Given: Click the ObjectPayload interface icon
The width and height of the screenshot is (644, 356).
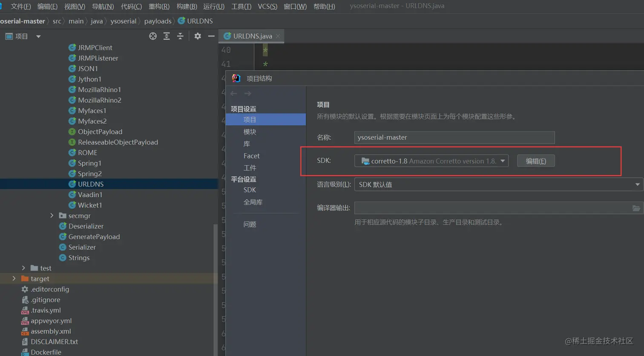Looking at the screenshot, I should point(72,132).
